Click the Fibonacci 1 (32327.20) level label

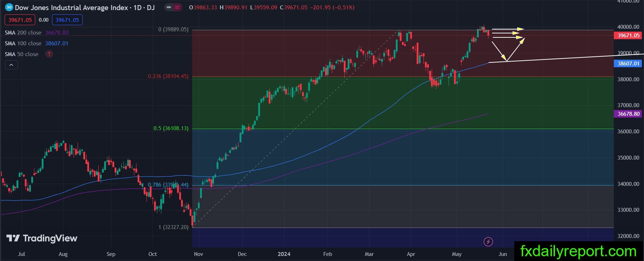173,227
